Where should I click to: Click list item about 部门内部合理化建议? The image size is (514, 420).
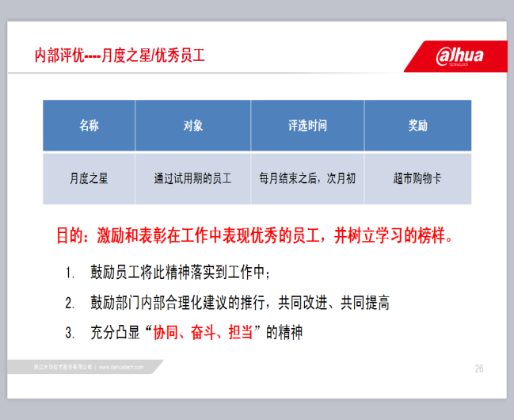point(239,303)
